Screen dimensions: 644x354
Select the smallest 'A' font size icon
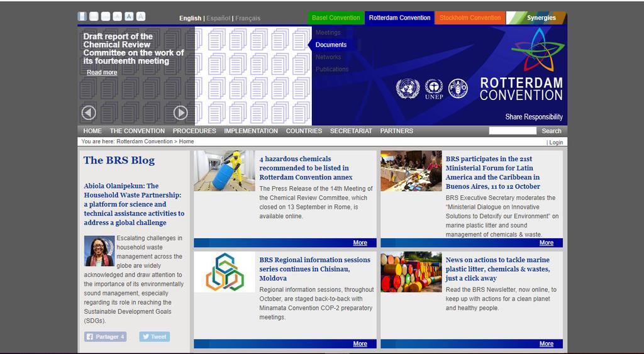118,16
